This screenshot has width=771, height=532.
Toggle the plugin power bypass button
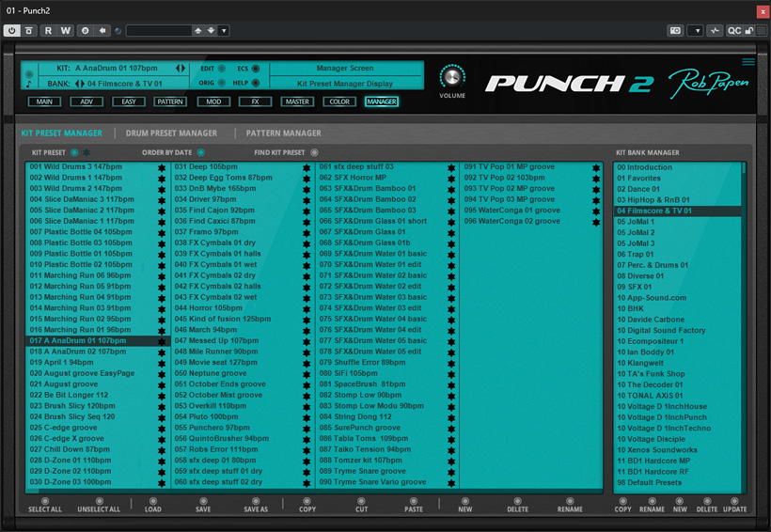click(x=12, y=30)
